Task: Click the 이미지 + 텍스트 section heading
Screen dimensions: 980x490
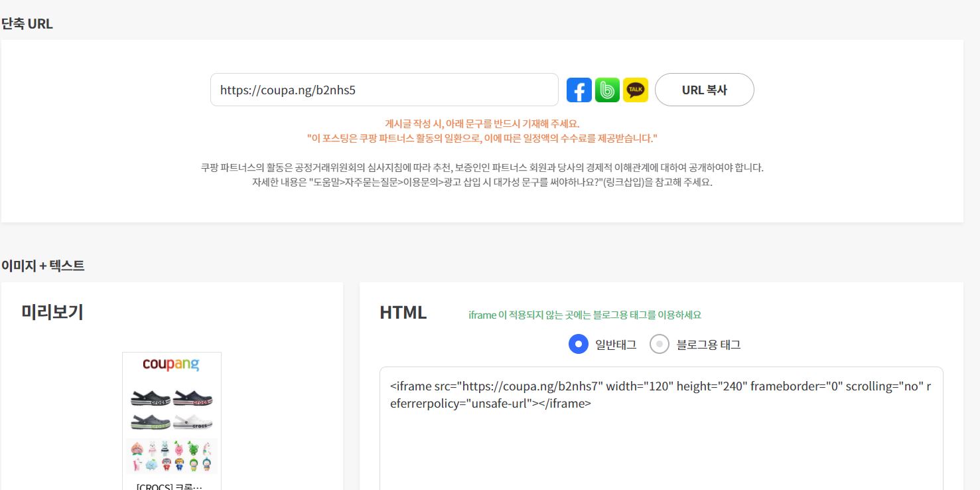Action: [x=43, y=266]
